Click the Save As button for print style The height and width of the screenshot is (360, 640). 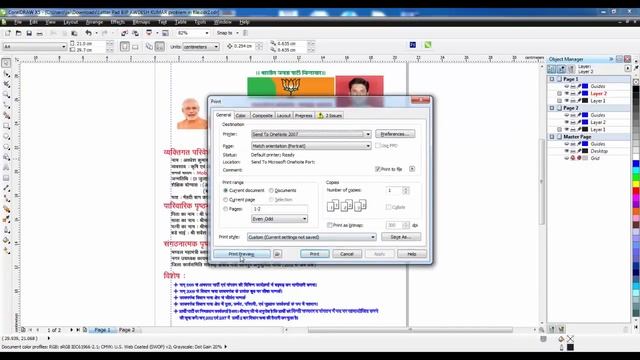point(401,237)
